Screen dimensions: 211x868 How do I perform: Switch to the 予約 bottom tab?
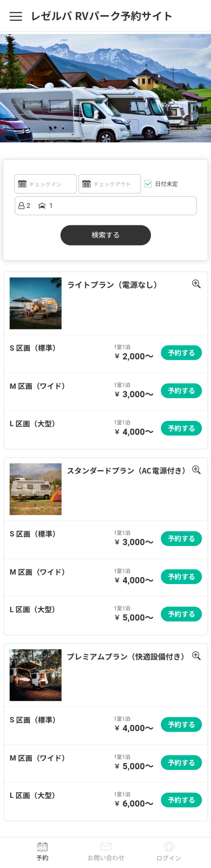coord(42,851)
